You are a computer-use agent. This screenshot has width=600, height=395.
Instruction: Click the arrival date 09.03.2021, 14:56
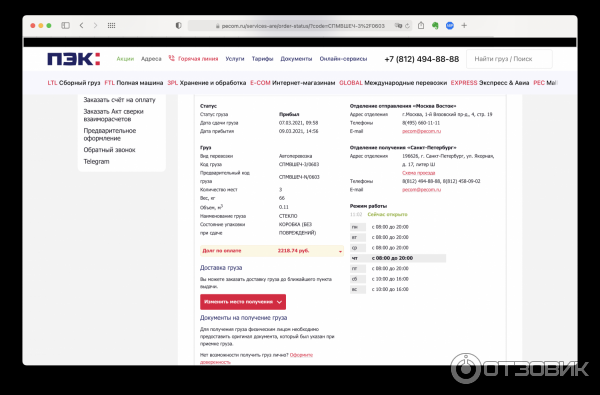click(298, 131)
